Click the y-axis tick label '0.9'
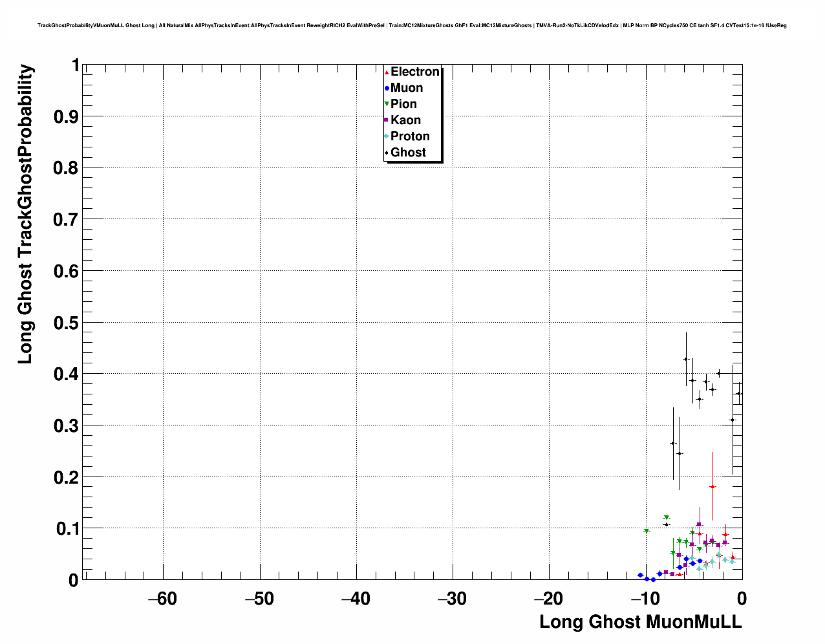 67,116
